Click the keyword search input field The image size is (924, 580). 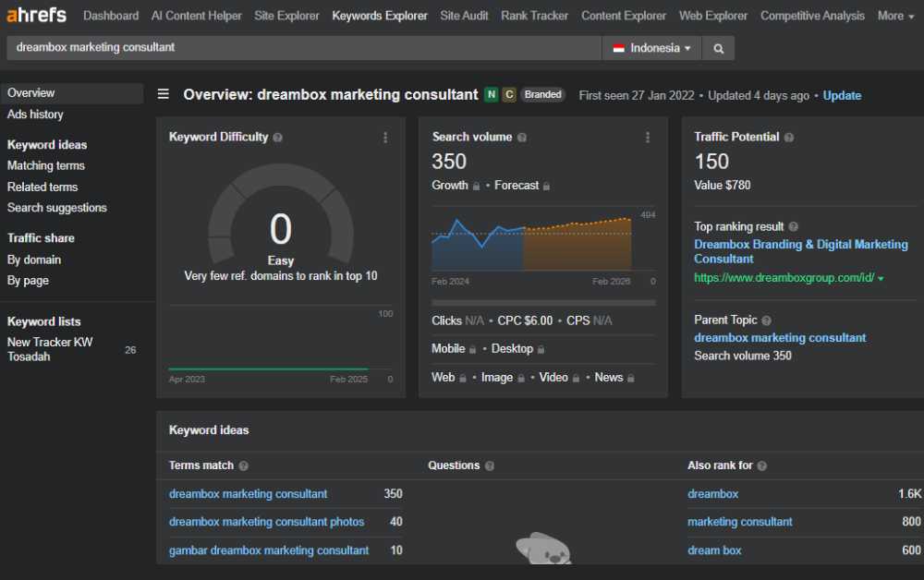[x=303, y=48]
